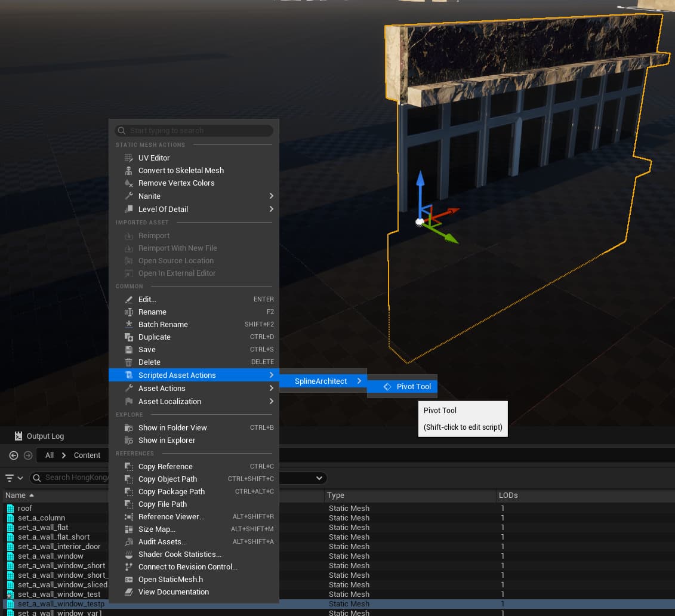Click the Convert to Skeletal Mesh icon
Viewport: 675px width, 616px height.
pos(128,170)
